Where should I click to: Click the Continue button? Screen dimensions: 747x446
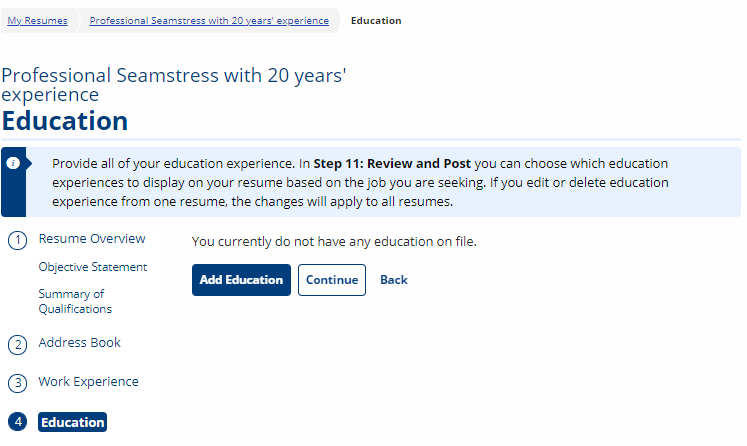click(x=332, y=280)
